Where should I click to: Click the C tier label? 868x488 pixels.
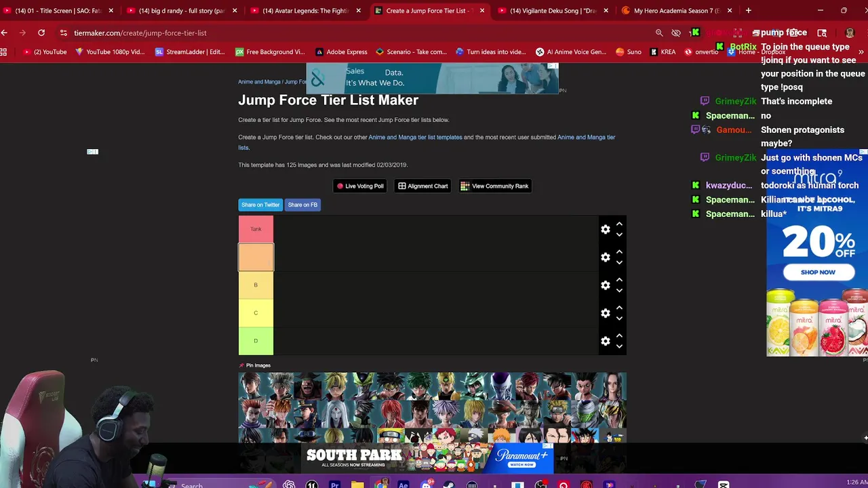point(256,312)
